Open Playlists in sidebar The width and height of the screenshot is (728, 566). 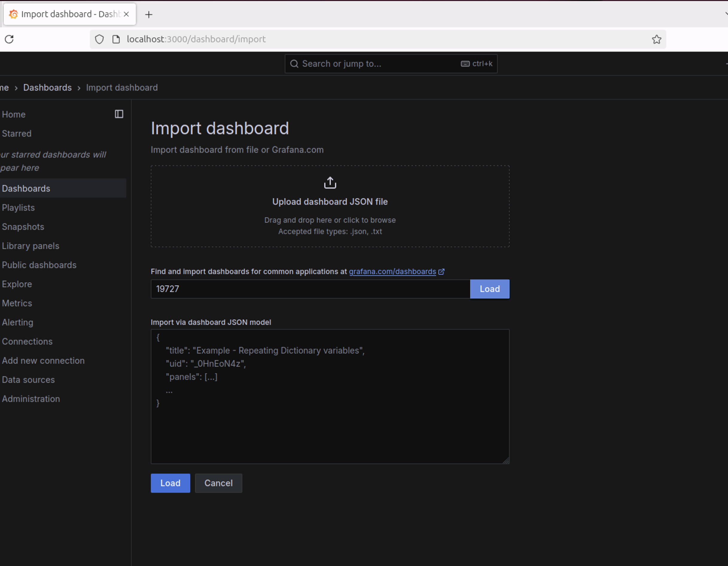[x=18, y=208]
